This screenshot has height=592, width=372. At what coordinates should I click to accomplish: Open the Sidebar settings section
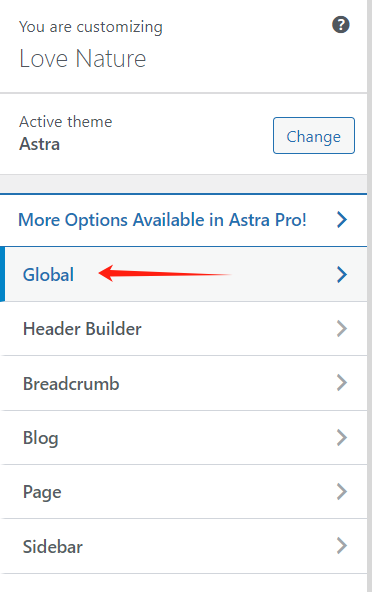[184, 546]
